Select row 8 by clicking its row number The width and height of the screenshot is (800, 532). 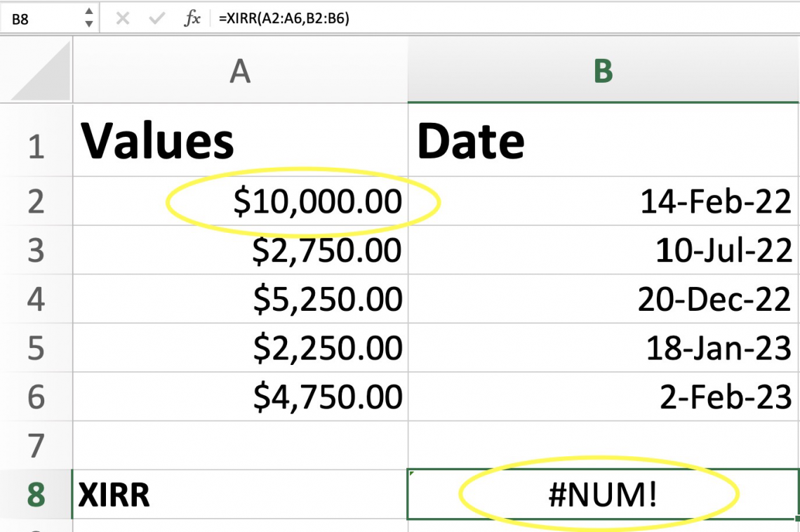coord(35,495)
